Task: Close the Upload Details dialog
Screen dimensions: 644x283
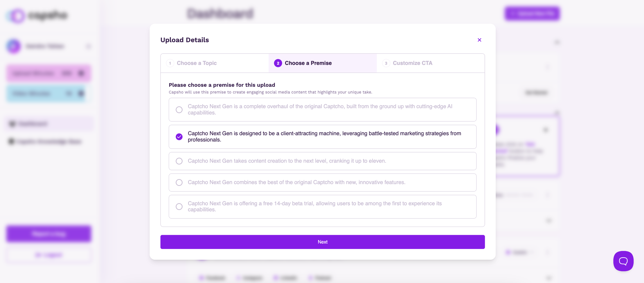Action: pos(479,40)
